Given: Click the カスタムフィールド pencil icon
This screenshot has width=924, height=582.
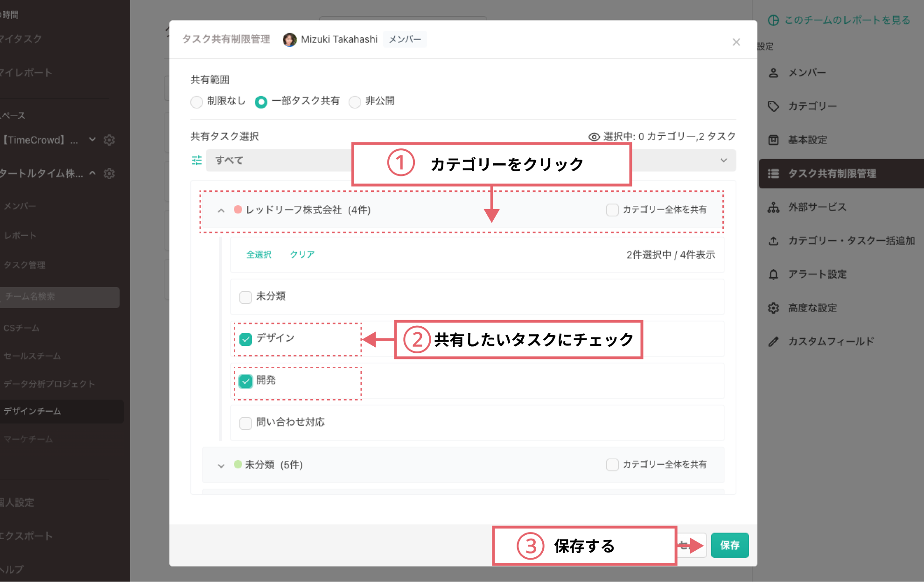Looking at the screenshot, I should coord(773,342).
